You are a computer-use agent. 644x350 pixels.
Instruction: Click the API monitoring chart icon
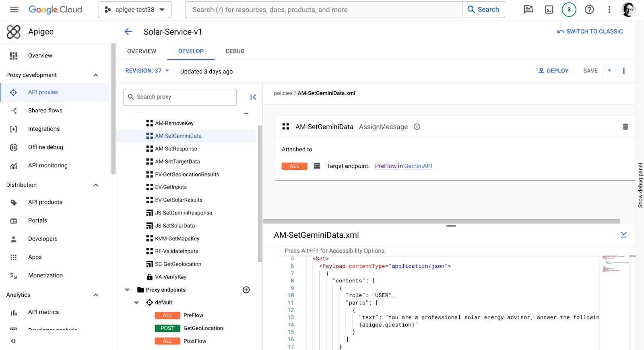coord(14,166)
